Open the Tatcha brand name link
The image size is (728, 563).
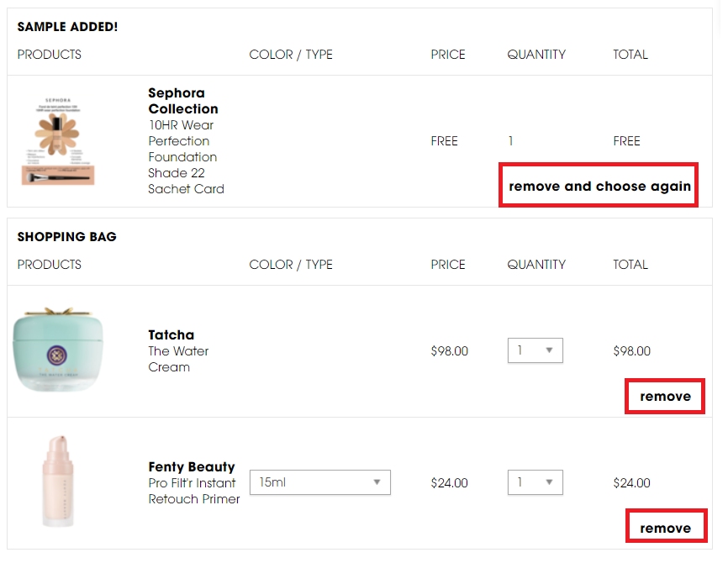[171, 335]
